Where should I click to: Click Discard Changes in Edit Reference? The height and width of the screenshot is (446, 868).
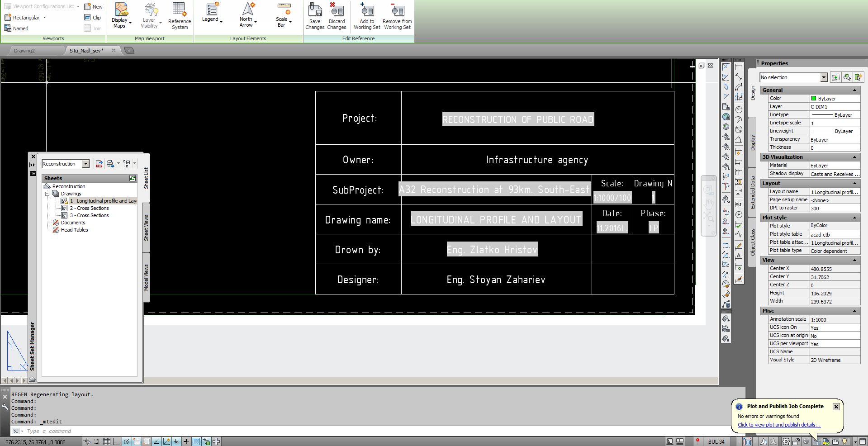point(337,16)
